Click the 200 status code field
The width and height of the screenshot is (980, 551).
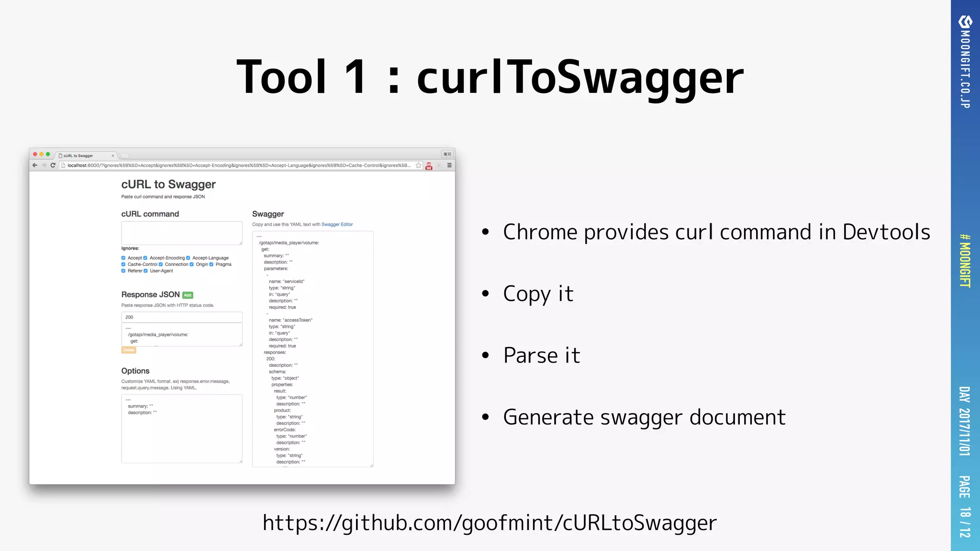coord(182,317)
